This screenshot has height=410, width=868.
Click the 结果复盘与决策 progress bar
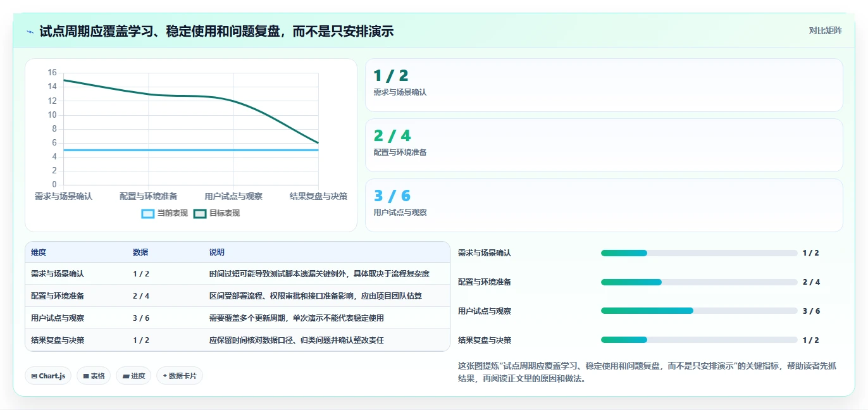(699, 340)
